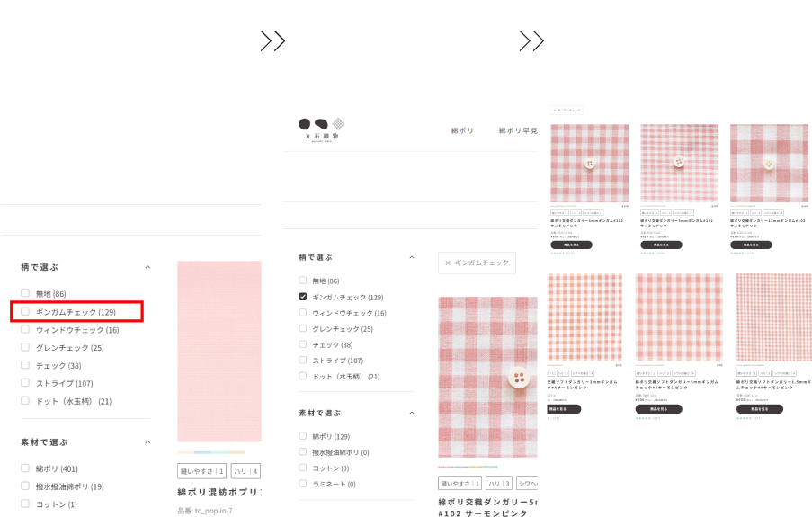This screenshot has height=517, width=812.
Task: Click 商品を見る under the top-right 12mm gingham
Action: click(x=750, y=245)
